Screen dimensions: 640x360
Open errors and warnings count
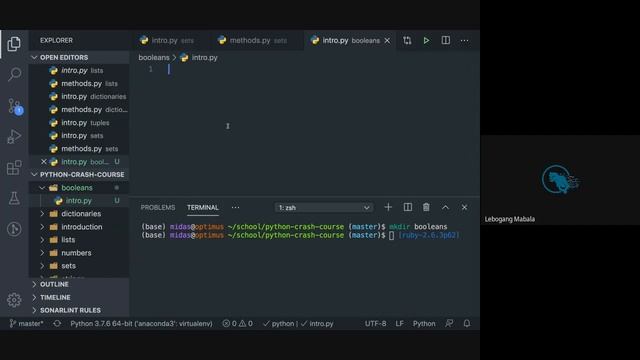(237, 324)
